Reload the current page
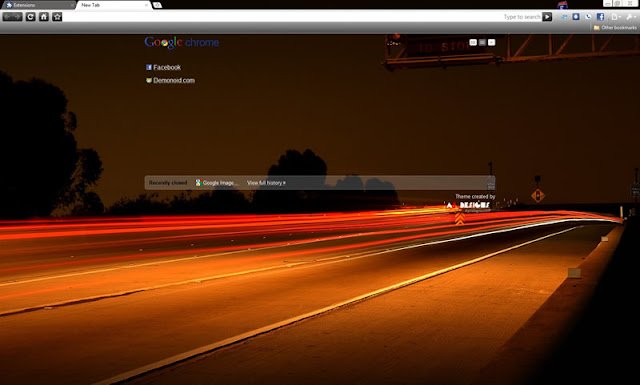Image resolution: width=640 pixels, height=385 pixels. [x=31, y=17]
